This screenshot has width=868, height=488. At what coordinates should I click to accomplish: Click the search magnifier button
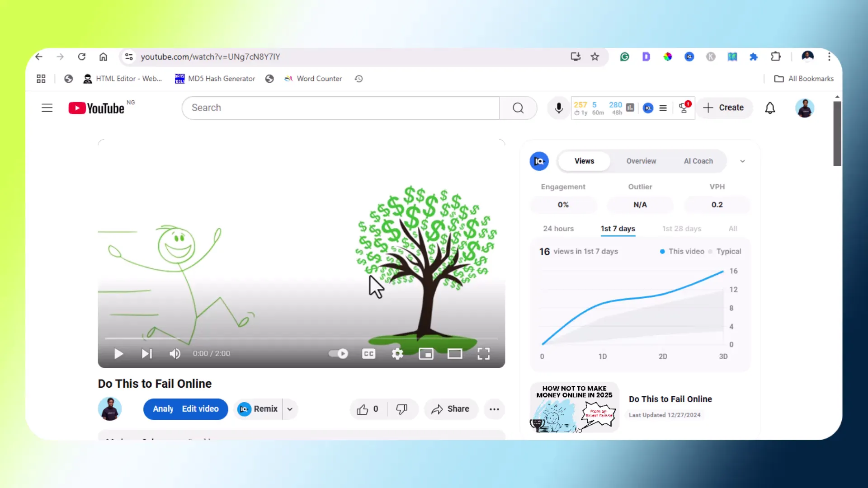pos(518,108)
